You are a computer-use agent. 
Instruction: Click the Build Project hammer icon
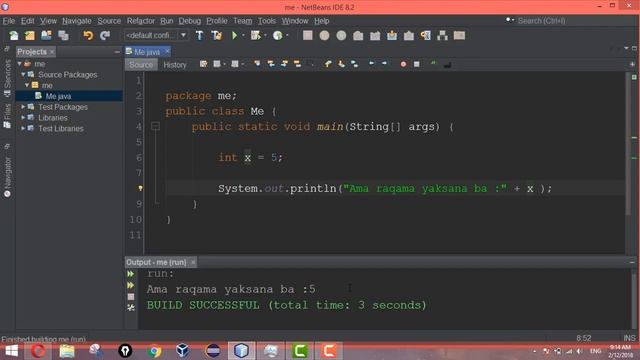199,36
